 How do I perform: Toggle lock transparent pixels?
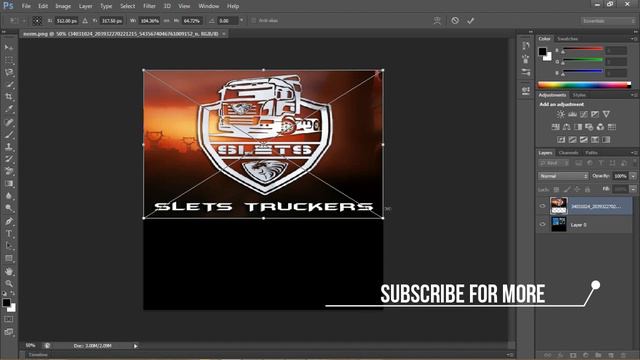pos(556,189)
